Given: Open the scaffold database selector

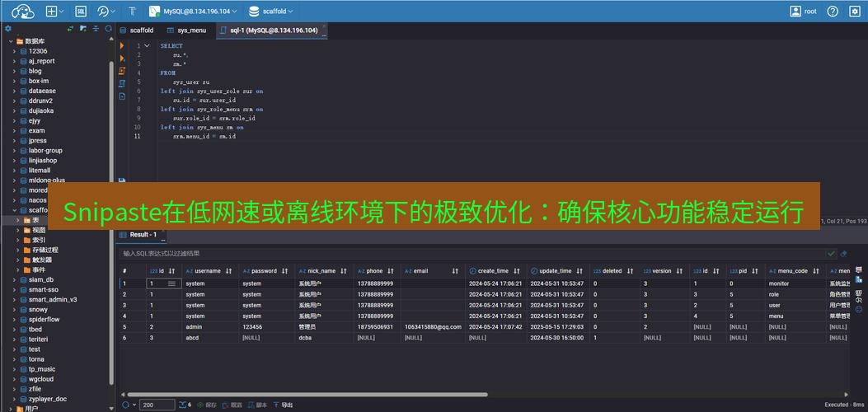Looking at the screenshot, I should click(x=271, y=11).
